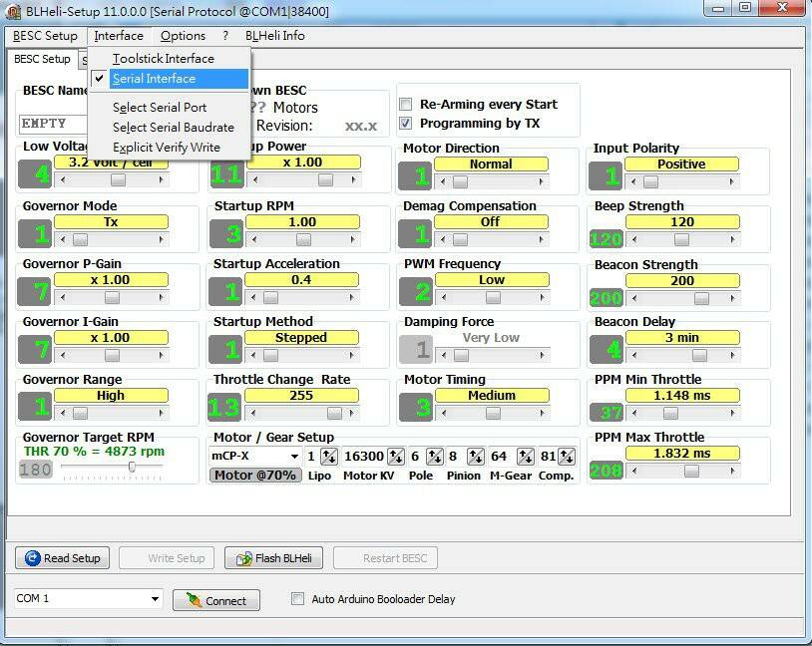The height and width of the screenshot is (646, 812).
Task: Click Input Polarity scrollbar right arrow
Action: [x=732, y=181]
